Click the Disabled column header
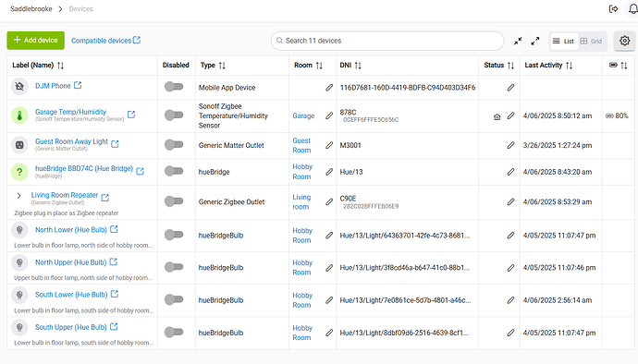Image resolution: width=638 pixels, height=364 pixels. point(176,65)
